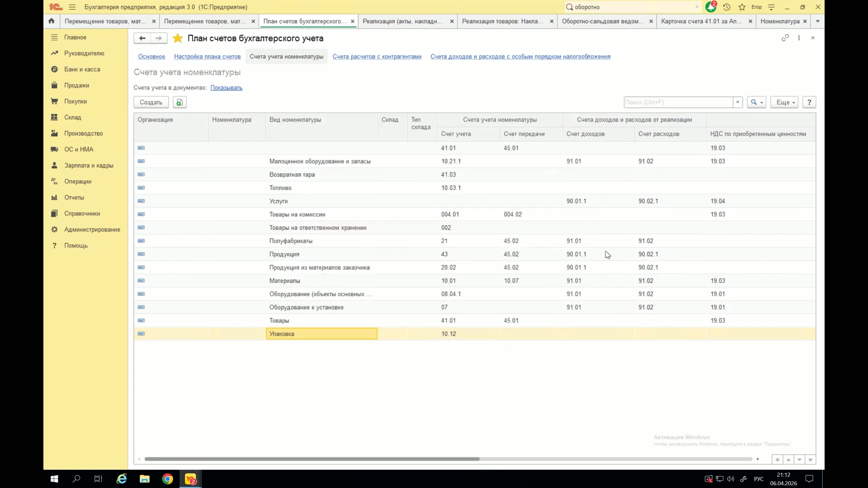Launch 1C app from Windows taskbar

pos(190,479)
